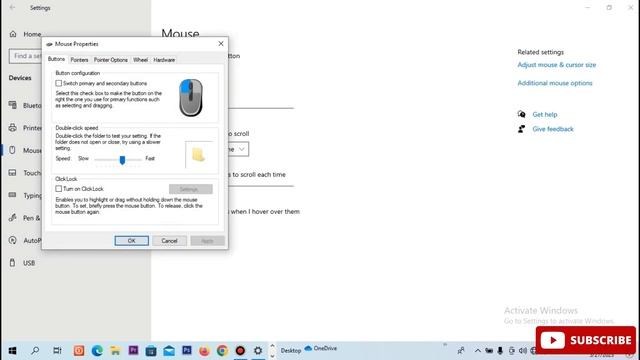Image resolution: width=640 pixels, height=360 pixels.
Task: Click the Find a setting search box
Action: 26,56
